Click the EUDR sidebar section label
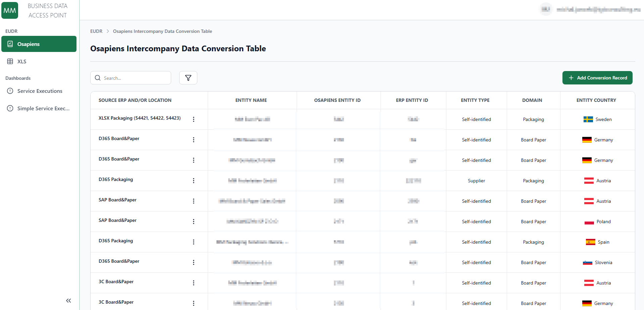The image size is (644, 310). point(11,31)
